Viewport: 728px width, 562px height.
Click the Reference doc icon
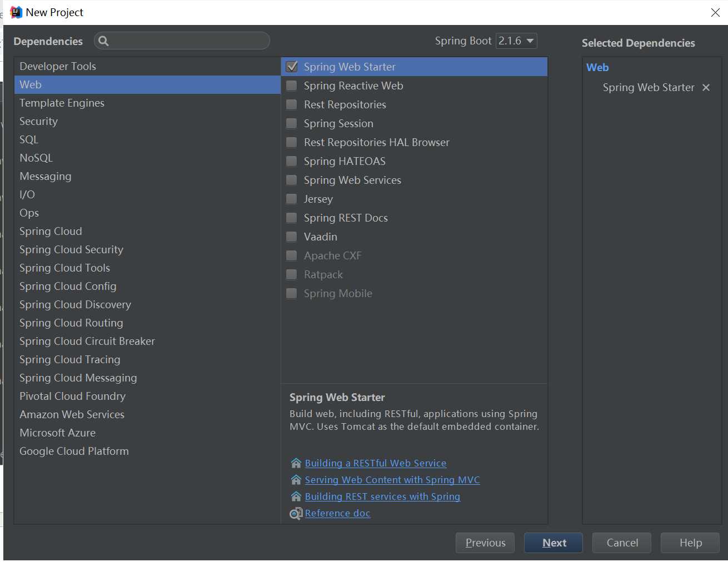[x=296, y=514]
